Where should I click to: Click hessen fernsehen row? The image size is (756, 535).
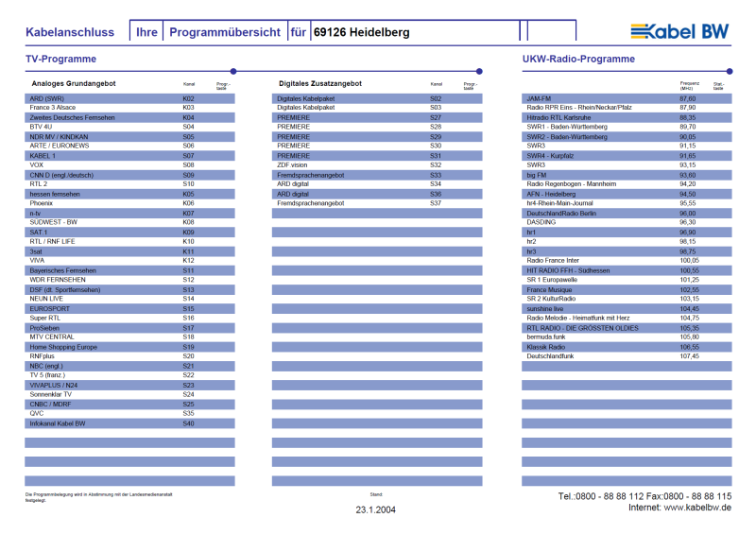tap(129, 194)
